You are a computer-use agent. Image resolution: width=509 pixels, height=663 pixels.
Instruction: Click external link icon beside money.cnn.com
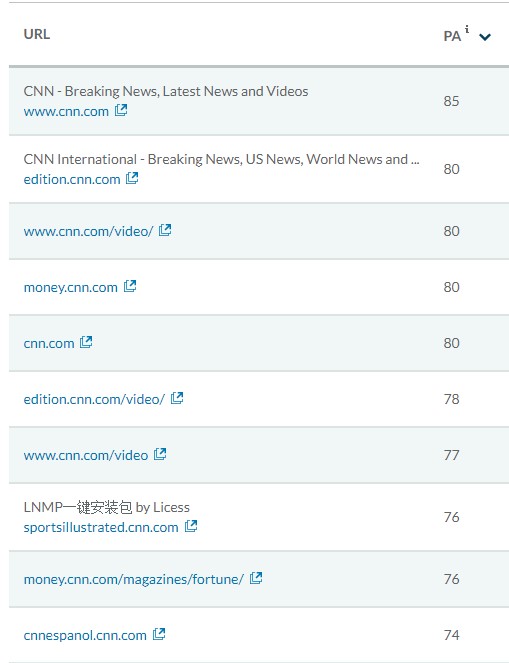tap(130, 286)
